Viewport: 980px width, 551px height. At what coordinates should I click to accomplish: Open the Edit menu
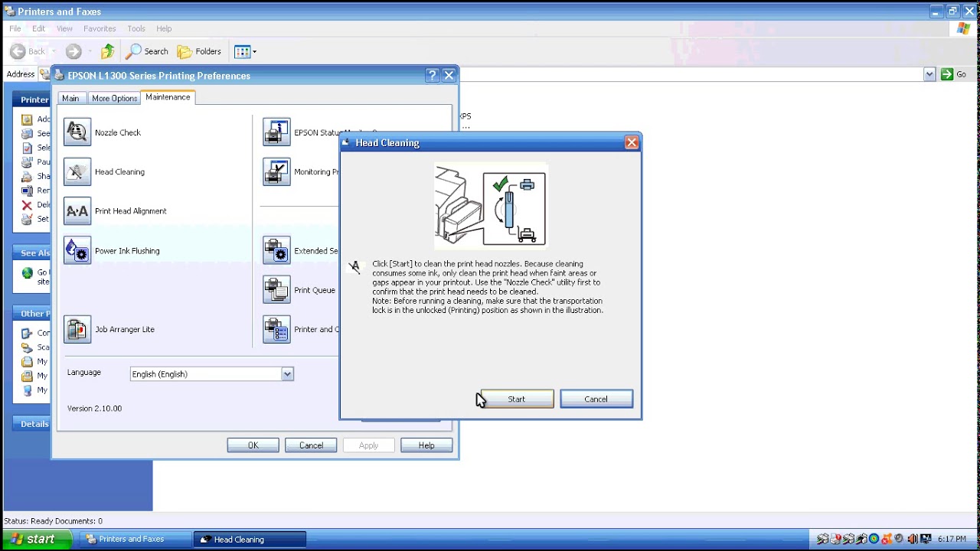coord(39,28)
